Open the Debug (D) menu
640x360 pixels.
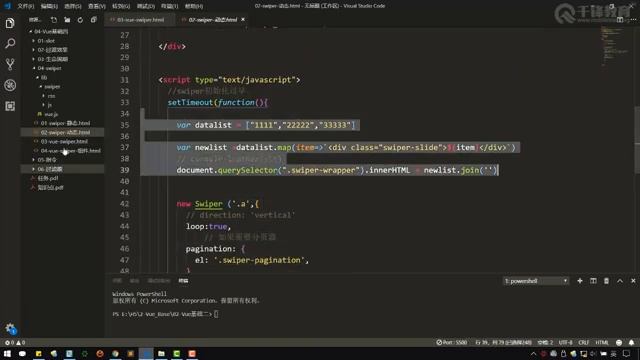[145, 6]
